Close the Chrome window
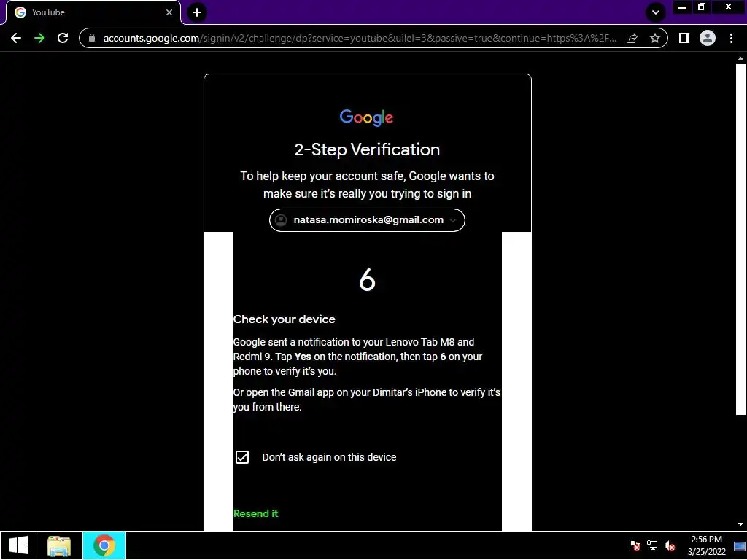 pos(729,7)
